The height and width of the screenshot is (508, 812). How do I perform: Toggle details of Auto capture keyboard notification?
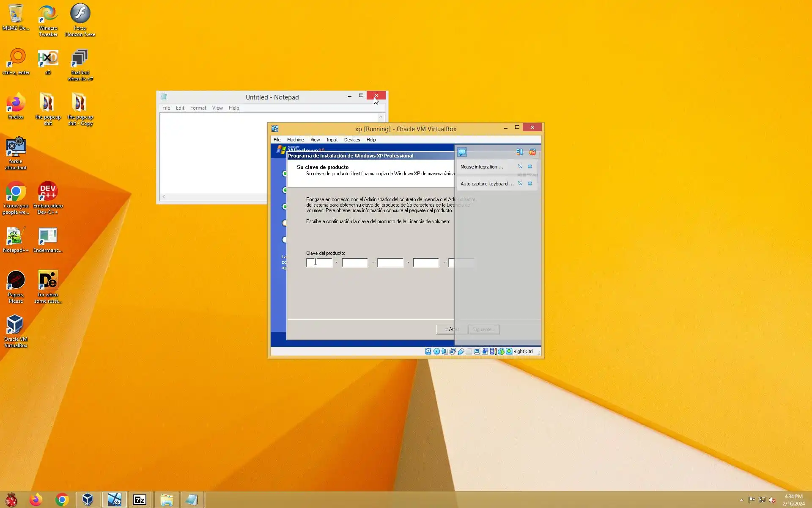[x=520, y=184]
